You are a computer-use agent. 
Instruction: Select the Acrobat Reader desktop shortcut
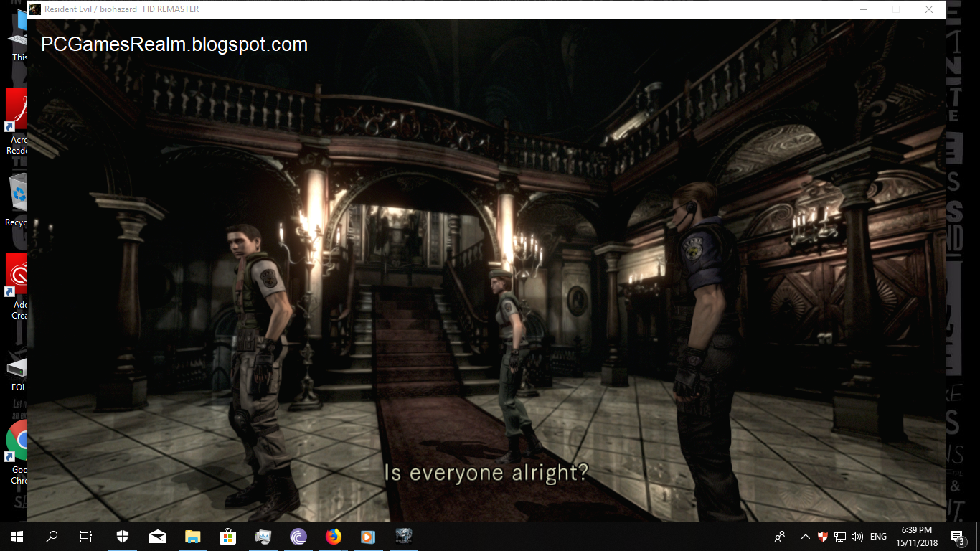click(17, 122)
